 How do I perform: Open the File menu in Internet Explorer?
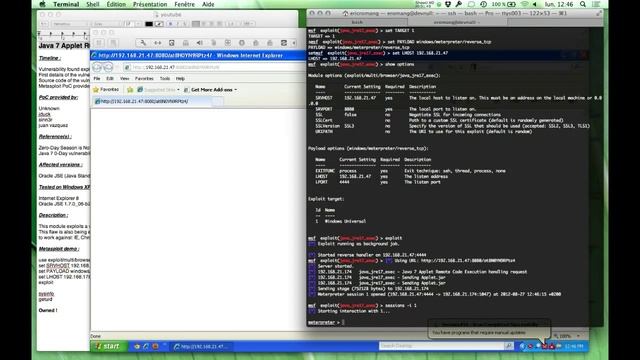97,78
